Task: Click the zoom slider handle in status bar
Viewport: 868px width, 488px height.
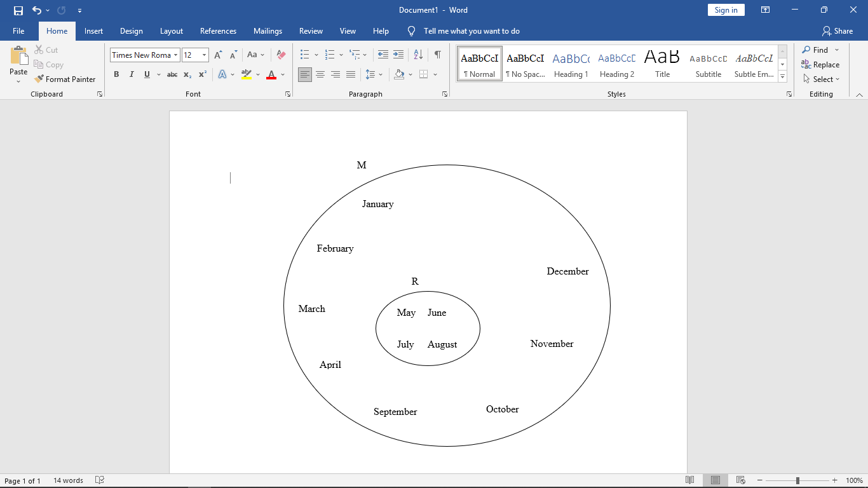Action: (797, 481)
